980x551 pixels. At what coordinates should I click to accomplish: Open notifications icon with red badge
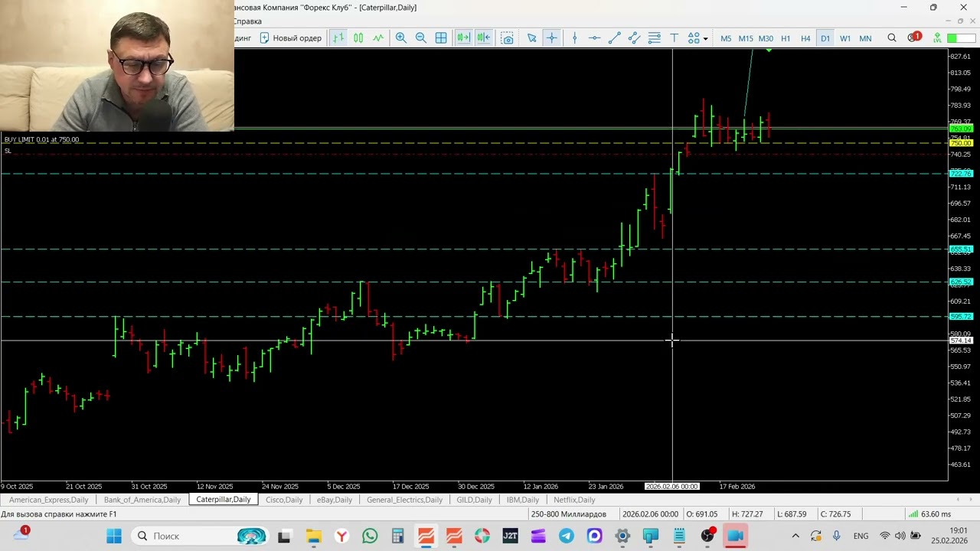pos(913,37)
